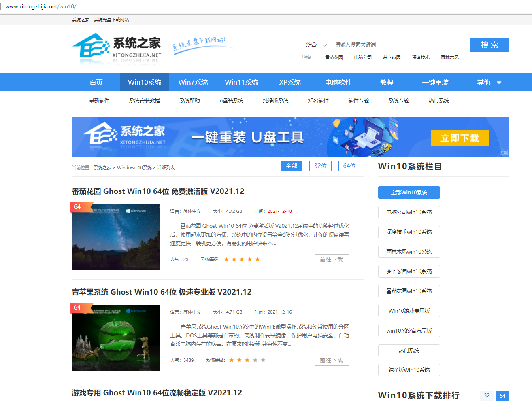Click 立即下载 on the banner
The width and height of the screenshot is (532, 403).
tap(460, 138)
